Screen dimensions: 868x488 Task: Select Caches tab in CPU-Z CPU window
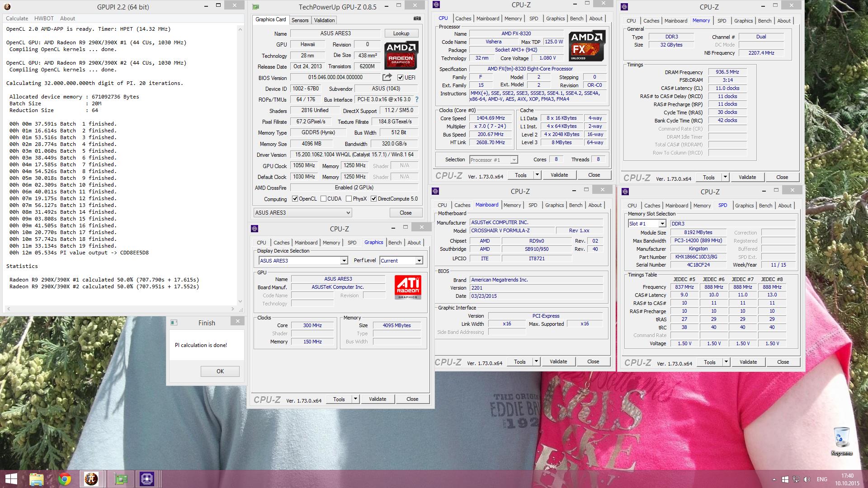(x=463, y=19)
